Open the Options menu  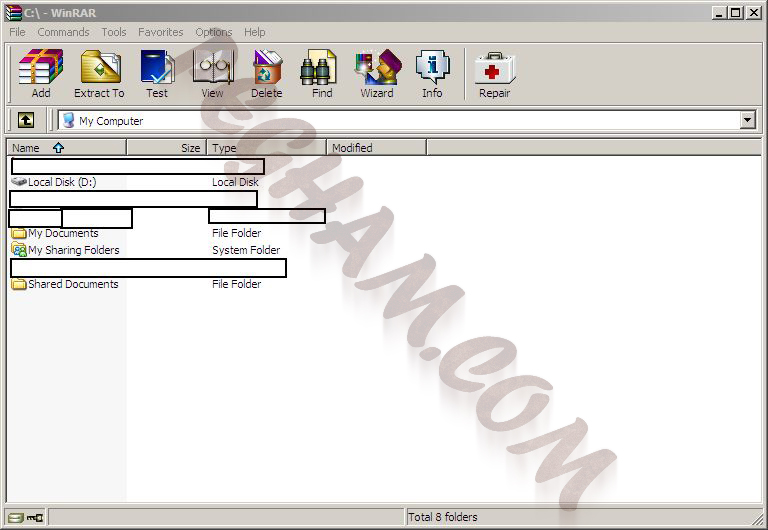click(214, 32)
